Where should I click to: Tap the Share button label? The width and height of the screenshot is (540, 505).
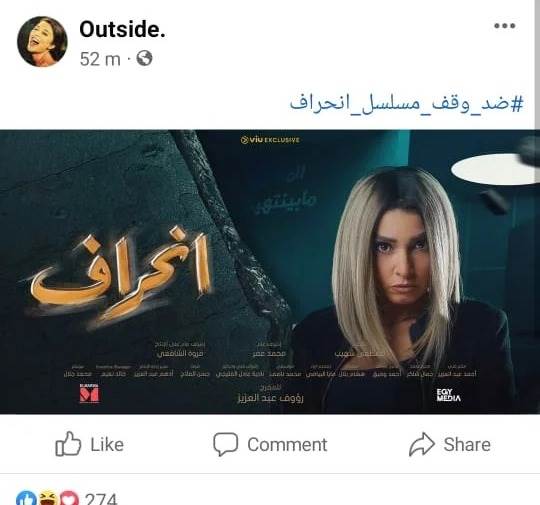click(467, 444)
